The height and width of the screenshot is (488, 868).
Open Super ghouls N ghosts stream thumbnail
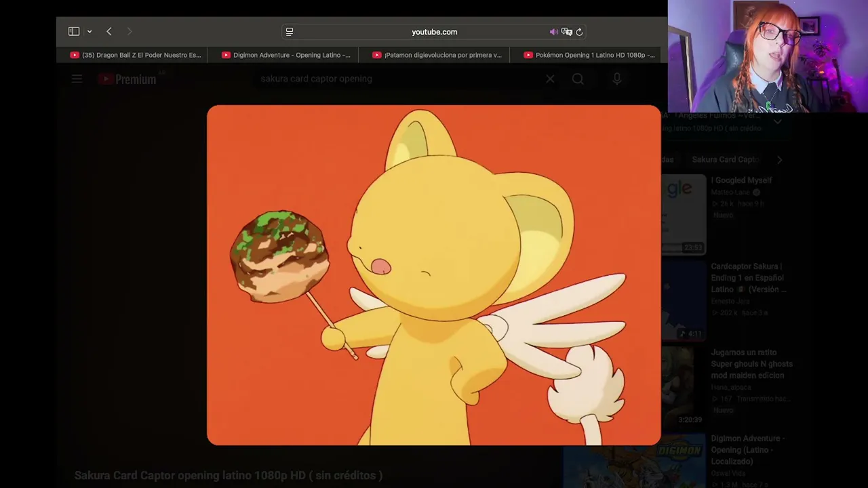point(683,386)
